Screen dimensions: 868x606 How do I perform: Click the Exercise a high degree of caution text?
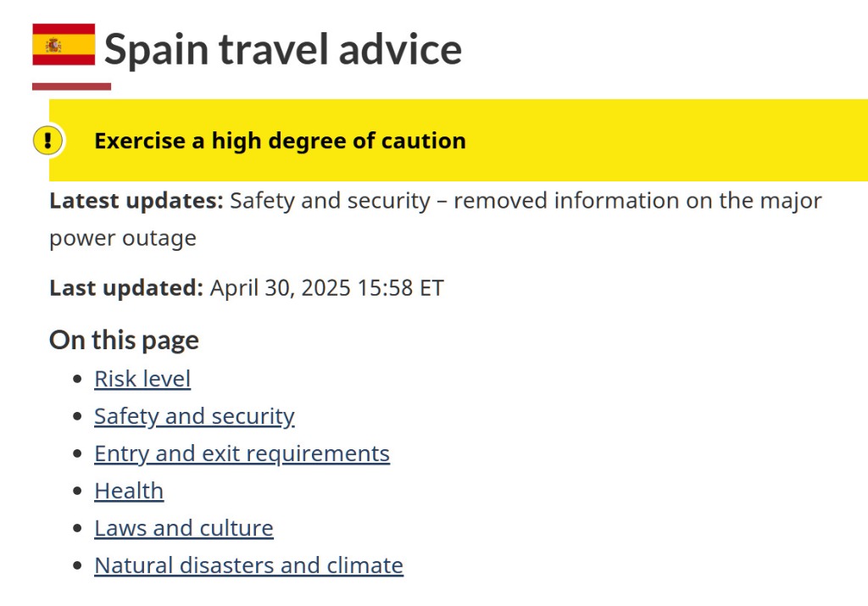280,141
